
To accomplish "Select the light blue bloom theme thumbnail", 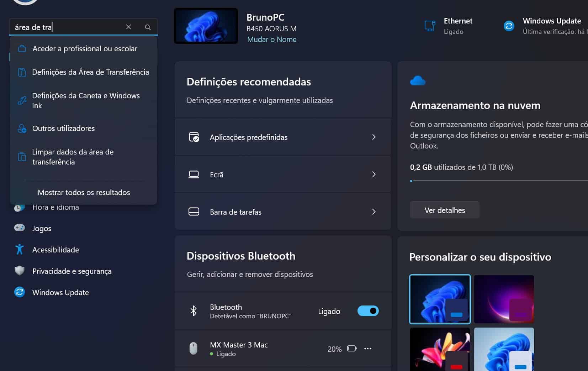I will [x=504, y=349].
